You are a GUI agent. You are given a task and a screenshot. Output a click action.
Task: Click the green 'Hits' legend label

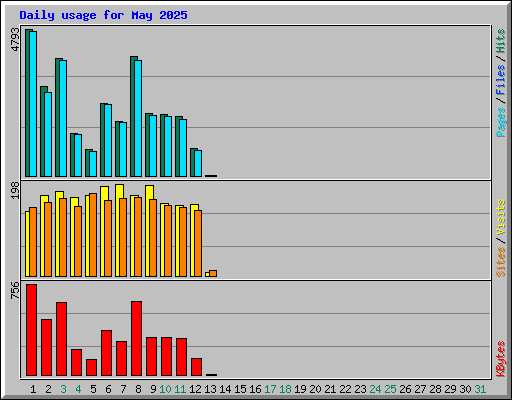tap(500, 41)
